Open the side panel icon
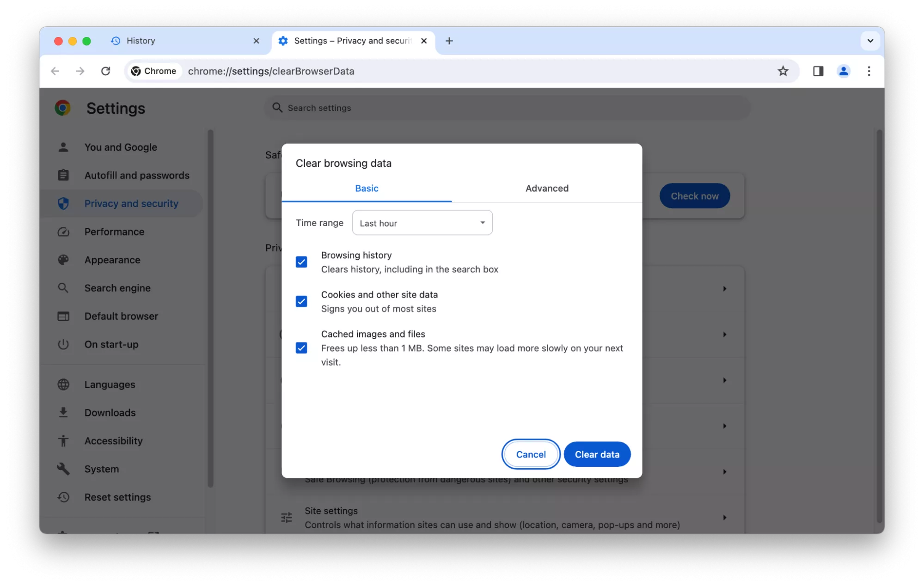 click(x=818, y=71)
